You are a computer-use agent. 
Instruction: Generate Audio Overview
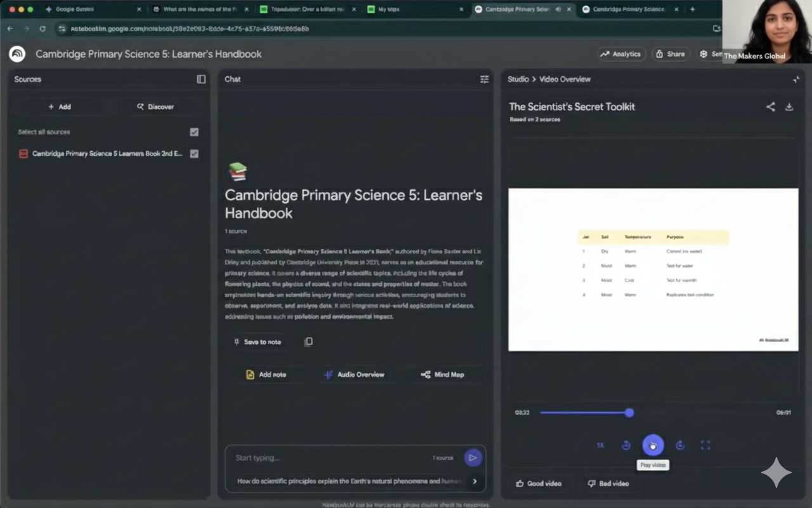[x=354, y=375]
